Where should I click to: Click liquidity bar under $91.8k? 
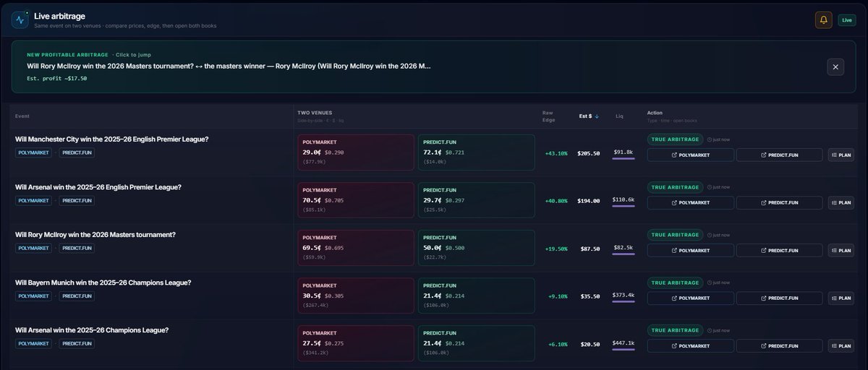tap(624, 159)
